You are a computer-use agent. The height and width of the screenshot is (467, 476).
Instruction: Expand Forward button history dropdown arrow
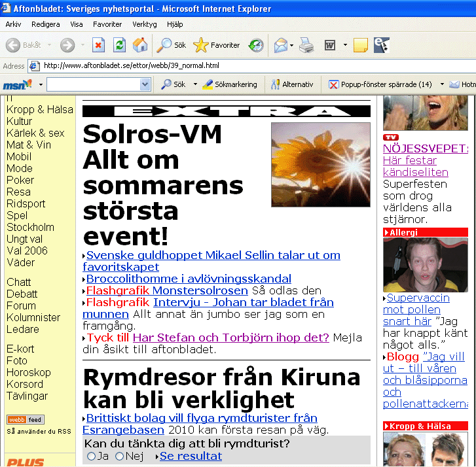pyautogui.click(x=82, y=45)
